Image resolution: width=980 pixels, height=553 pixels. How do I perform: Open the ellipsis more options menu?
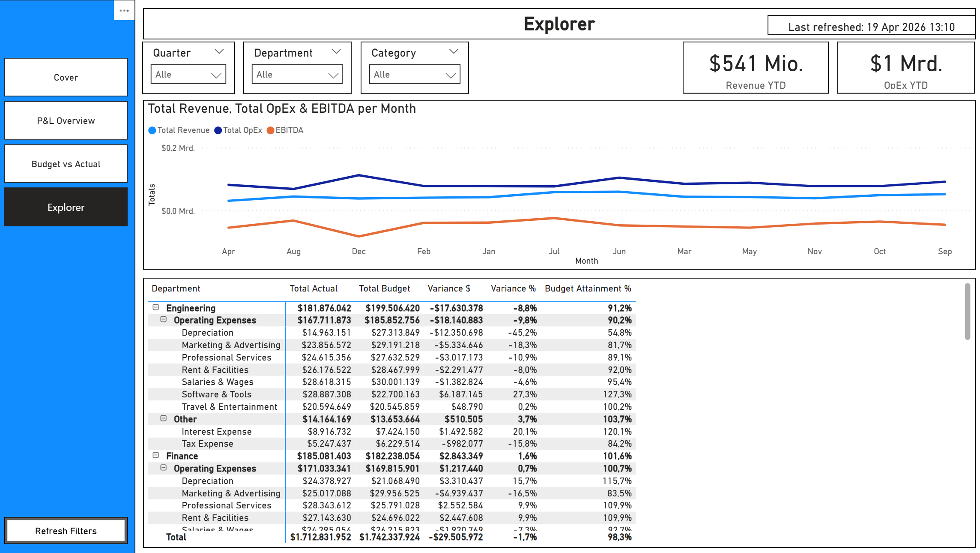124,11
